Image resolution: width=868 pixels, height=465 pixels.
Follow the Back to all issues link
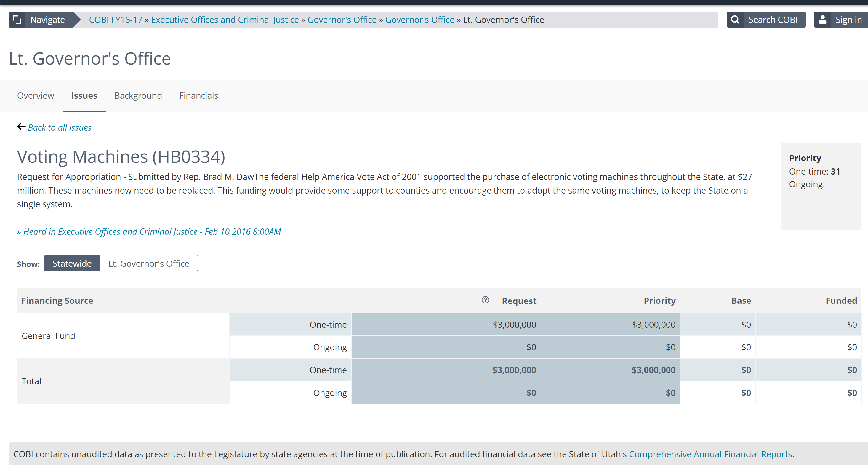tap(60, 127)
